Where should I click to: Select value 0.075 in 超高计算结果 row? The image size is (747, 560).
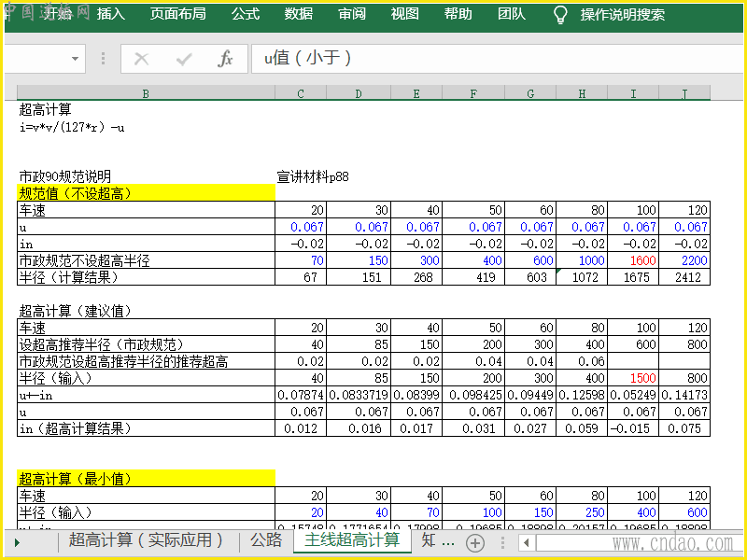684,428
